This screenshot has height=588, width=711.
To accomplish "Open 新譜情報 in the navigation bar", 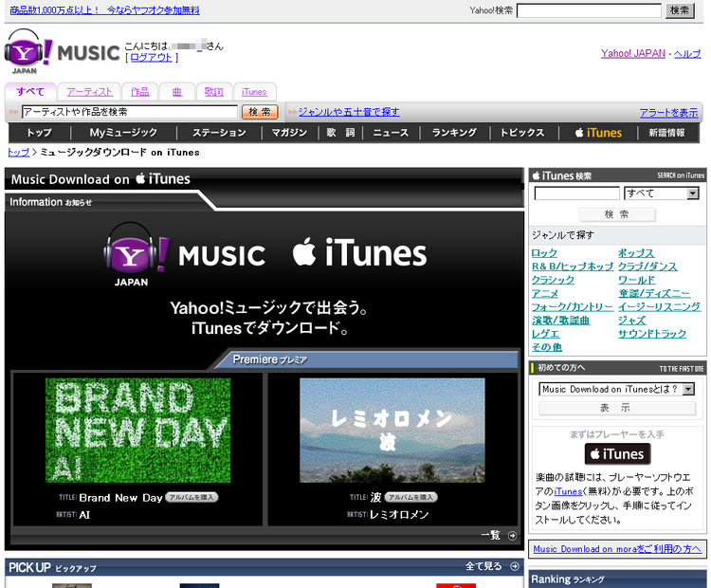I will 666,133.
